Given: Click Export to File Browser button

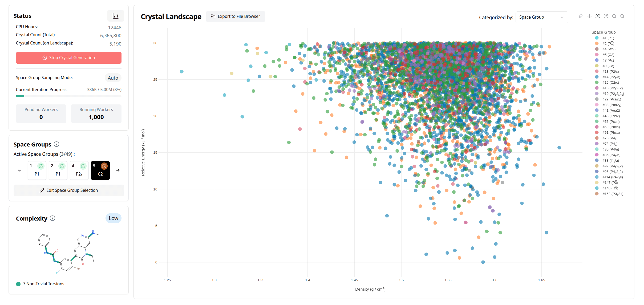Looking at the screenshot, I should [x=235, y=17].
